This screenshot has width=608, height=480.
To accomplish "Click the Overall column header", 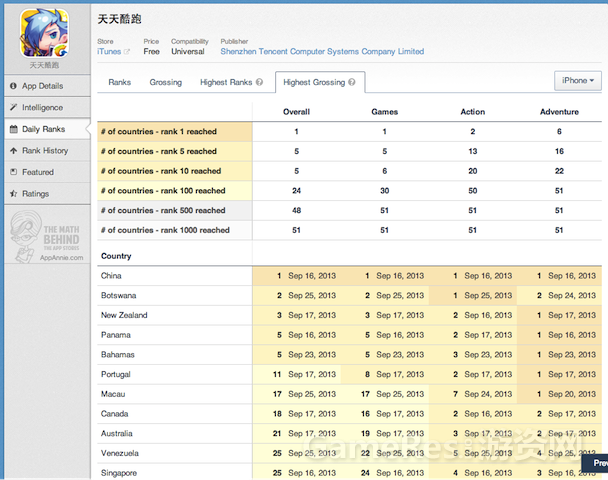I will [296, 112].
